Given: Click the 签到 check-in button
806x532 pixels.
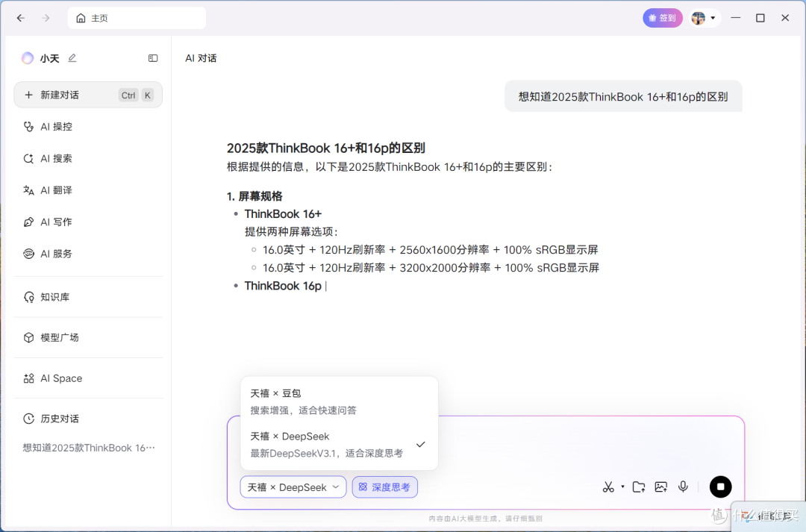Looking at the screenshot, I should point(663,18).
